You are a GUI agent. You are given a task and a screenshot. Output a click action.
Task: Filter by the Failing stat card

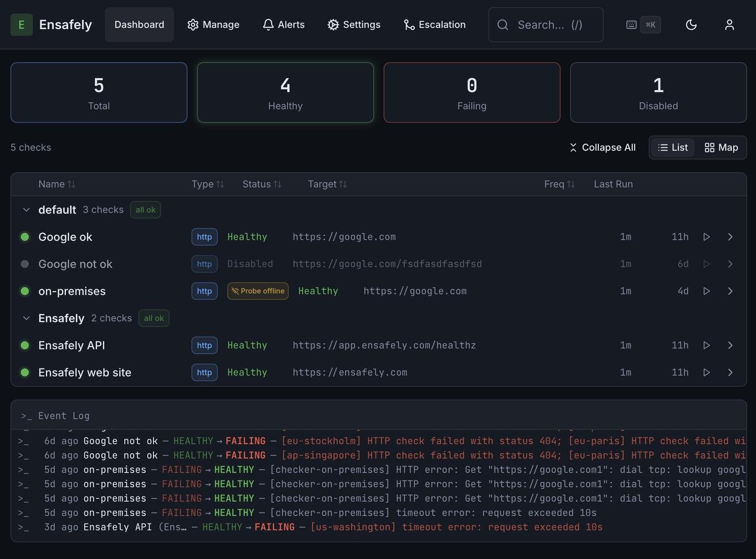(x=471, y=92)
